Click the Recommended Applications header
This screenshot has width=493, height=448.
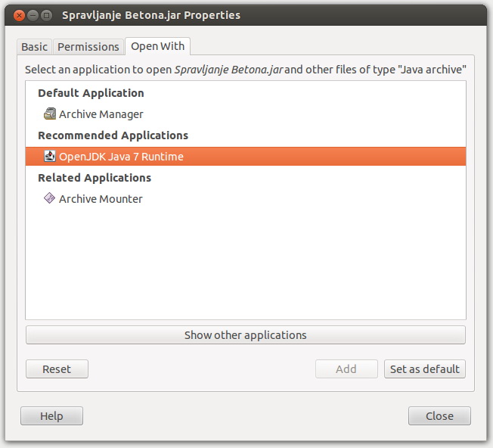(x=113, y=135)
